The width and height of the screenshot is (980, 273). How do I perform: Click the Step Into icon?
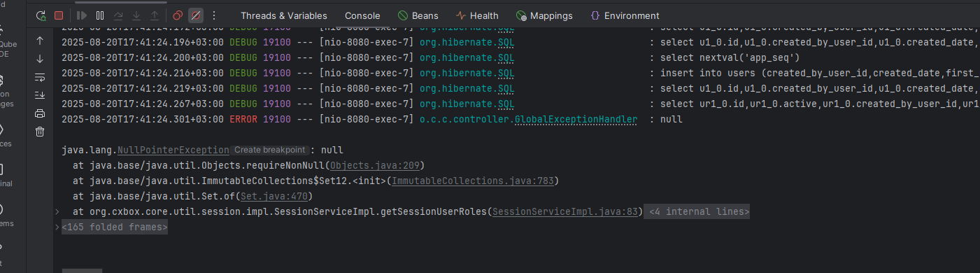coord(136,15)
